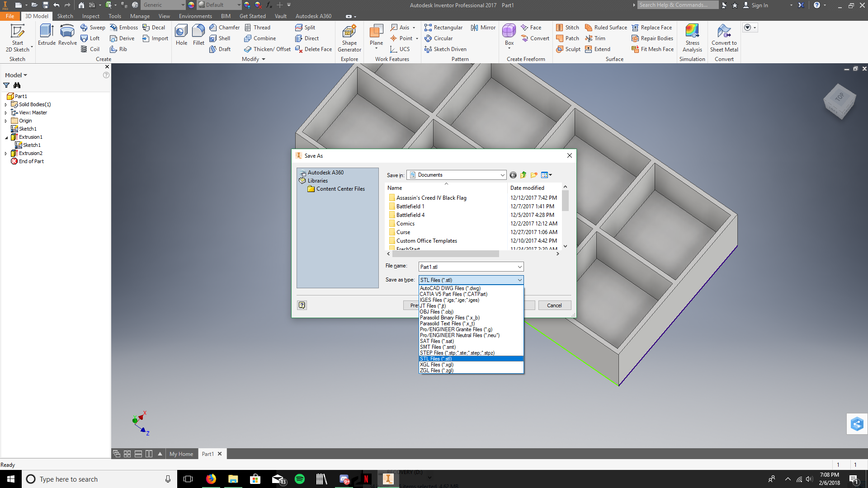This screenshot has height=488, width=868.
Task: Click the TOP ViewCube face
Action: point(840,97)
